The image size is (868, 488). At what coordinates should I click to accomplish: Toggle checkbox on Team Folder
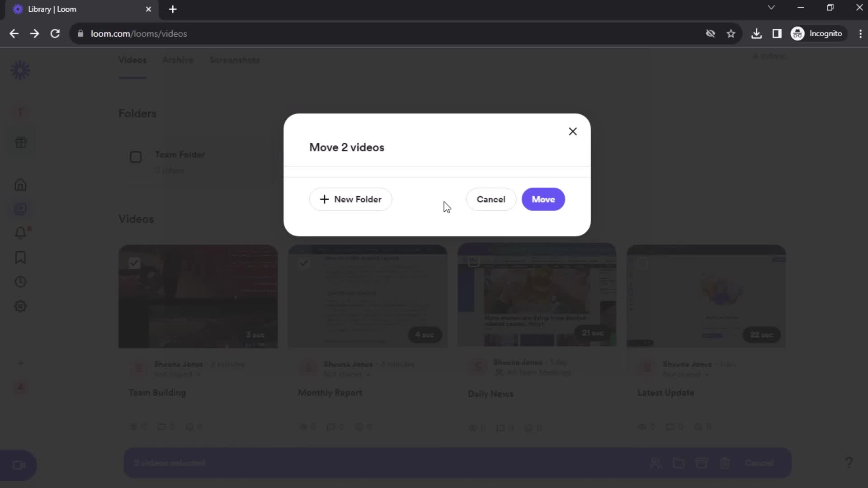(136, 157)
